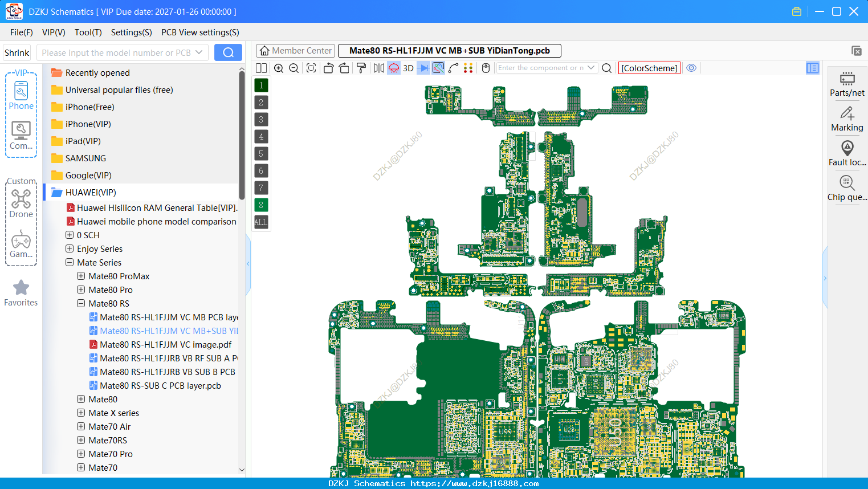Rotate board counterclockwise with rotate icon
This screenshot has height=489, width=868.
pos(328,68)
